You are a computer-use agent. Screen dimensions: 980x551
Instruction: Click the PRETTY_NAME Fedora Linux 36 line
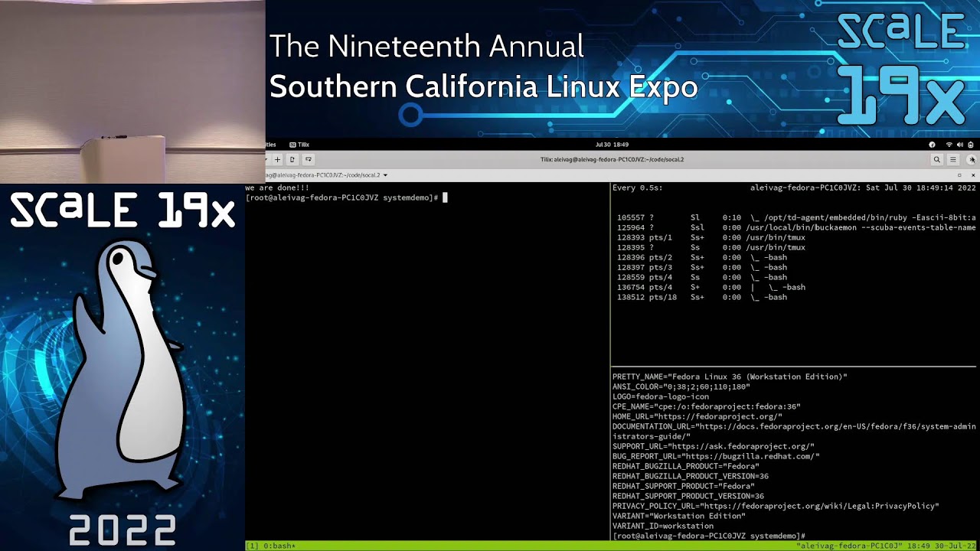point(730,377)
